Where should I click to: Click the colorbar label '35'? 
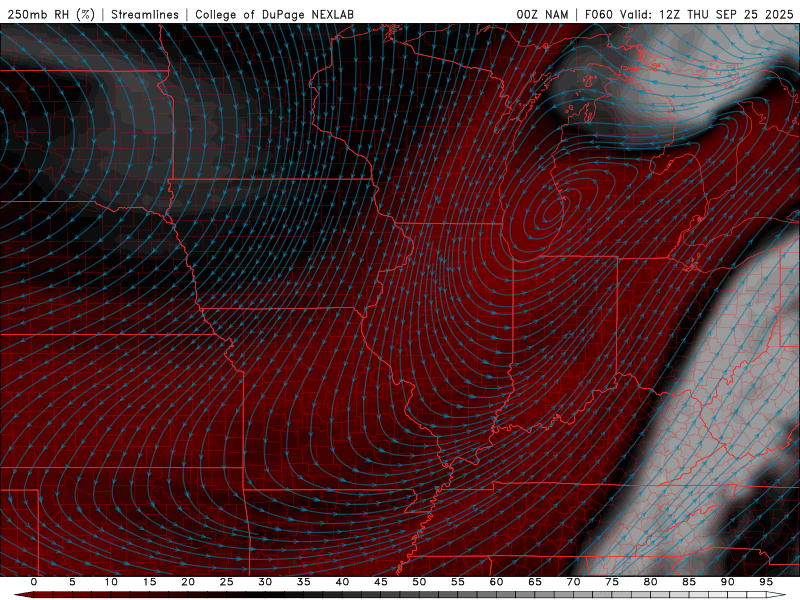304,582
